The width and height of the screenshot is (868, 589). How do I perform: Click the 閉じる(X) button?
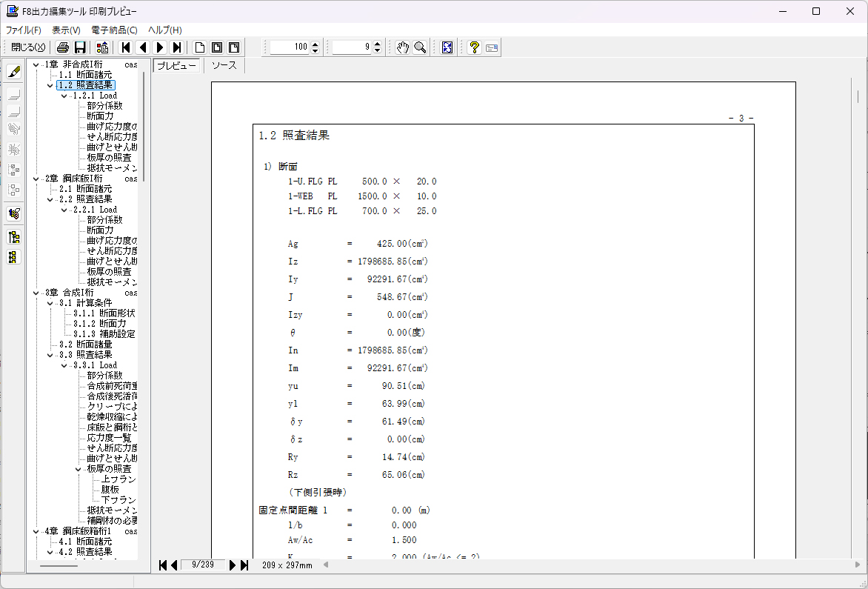(x=28, y=47)
